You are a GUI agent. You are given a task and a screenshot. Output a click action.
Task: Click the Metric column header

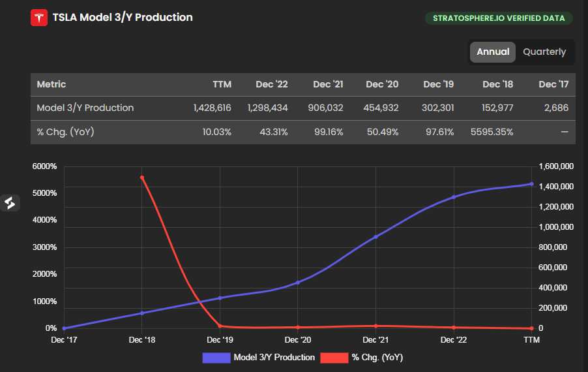click(51, 84)
